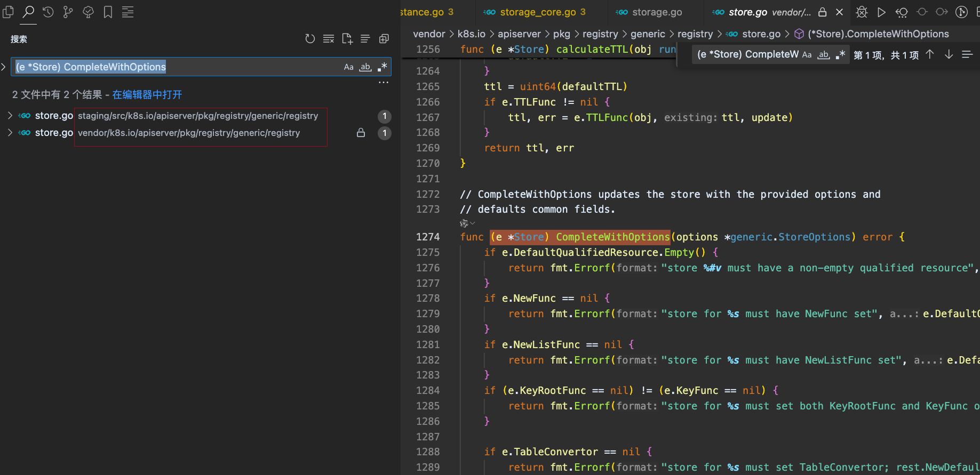Click the lock icon on store.go tab

[x=823, y=12]
